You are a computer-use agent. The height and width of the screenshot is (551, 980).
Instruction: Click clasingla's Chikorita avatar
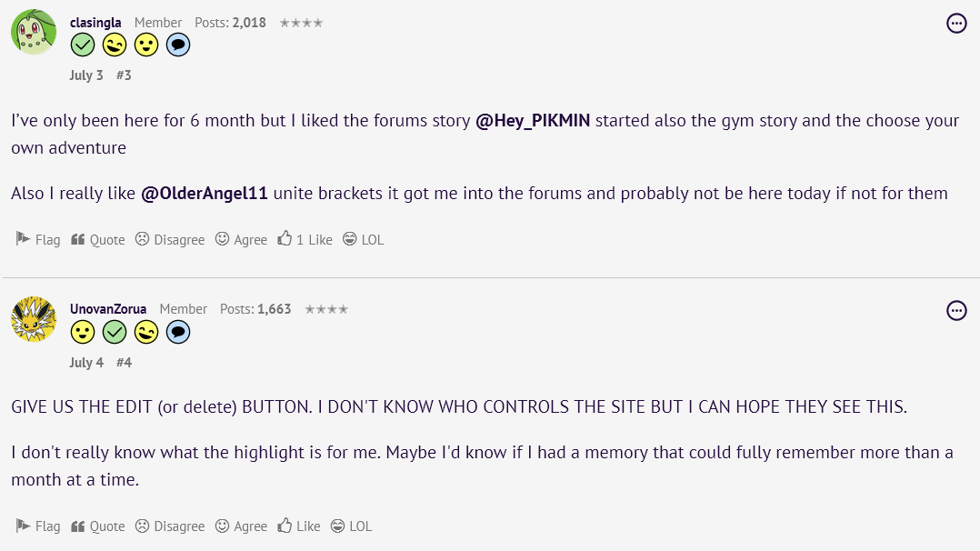[x=34, y=33]
